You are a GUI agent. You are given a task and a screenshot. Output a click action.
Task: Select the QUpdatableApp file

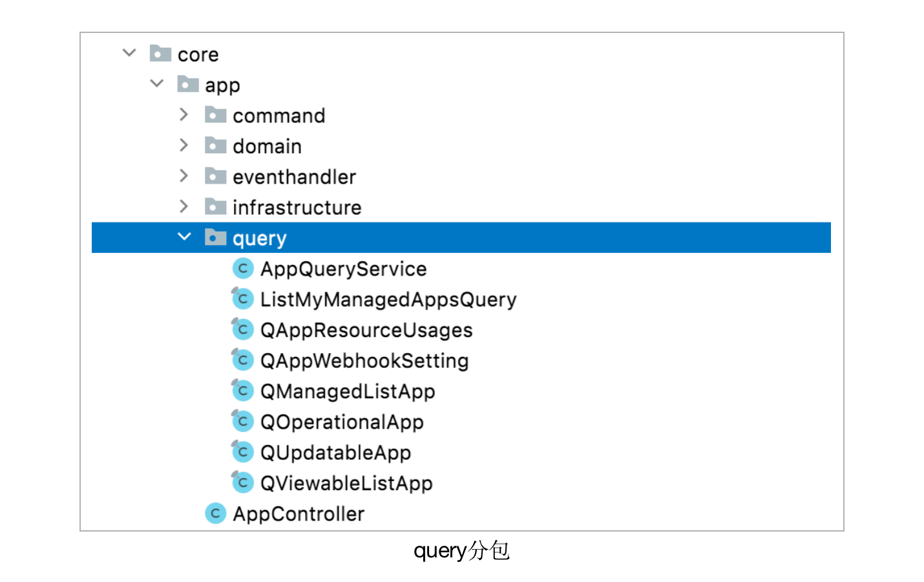click(335, 453)
